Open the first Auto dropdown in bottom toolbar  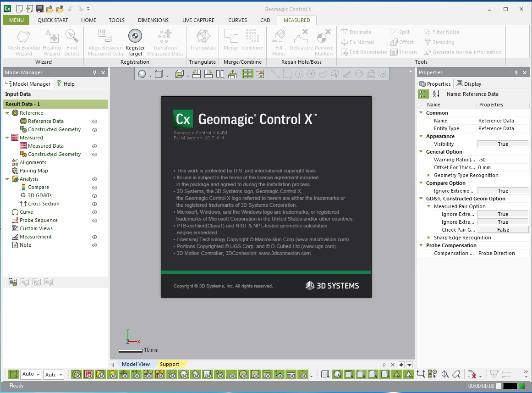[x=31, y=374]
